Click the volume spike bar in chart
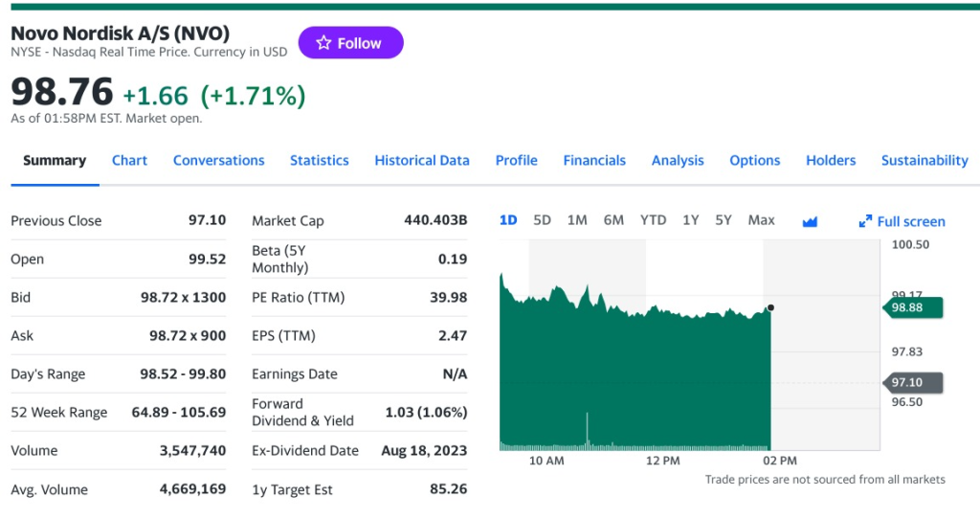This screenshot has height=520, width=980. (587, 431)
